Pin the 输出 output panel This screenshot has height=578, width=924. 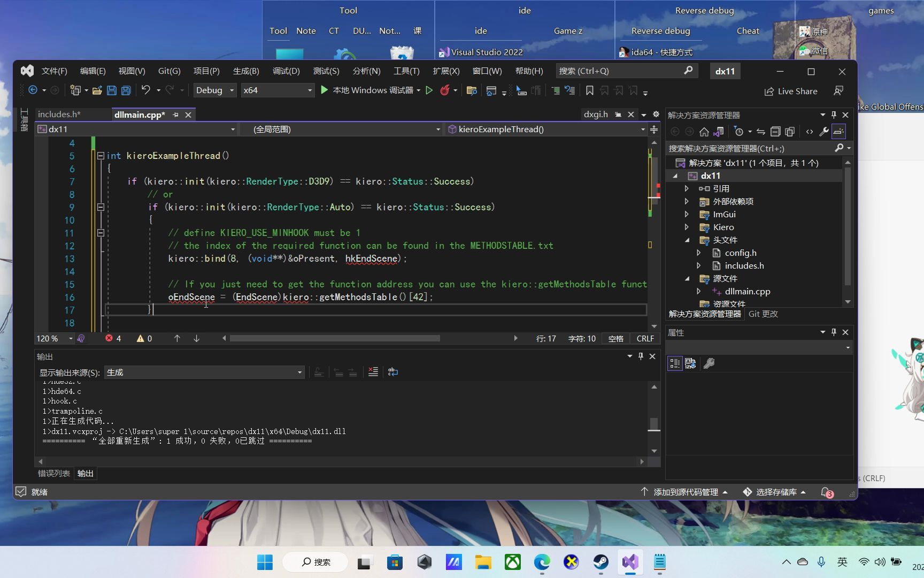640,356
